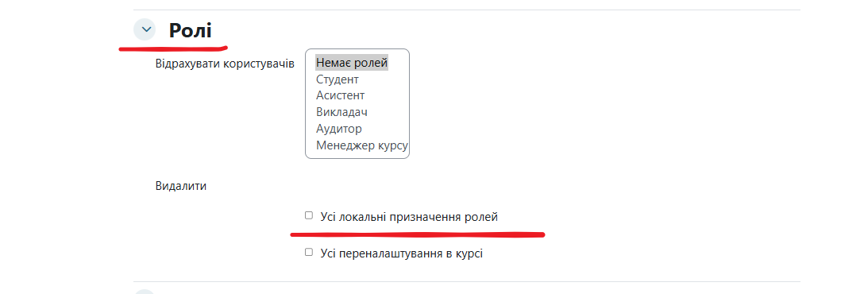Tick Усі переналаштування в курсі checkbox

309,252
